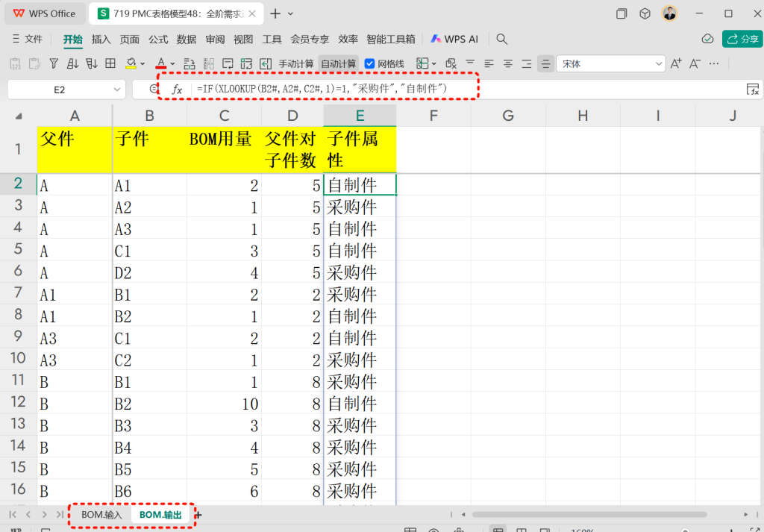Open the font color dropdown arrow
This screenshot has height=532, width=764.
tap(172, 64)
